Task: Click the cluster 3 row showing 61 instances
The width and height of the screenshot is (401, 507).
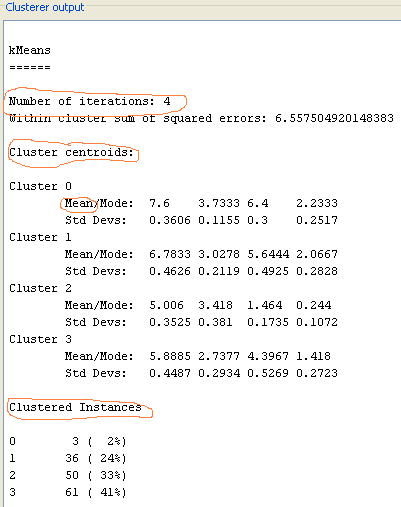Action: coord(68,492)
